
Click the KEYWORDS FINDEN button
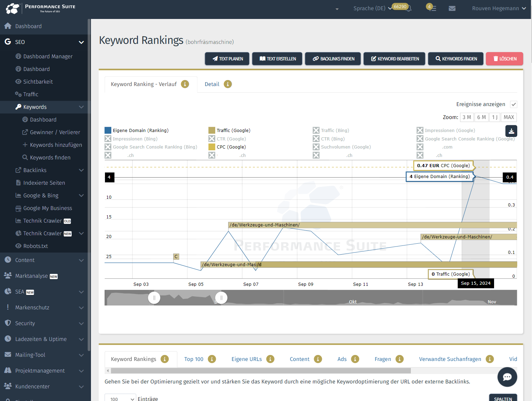[456, 59]
